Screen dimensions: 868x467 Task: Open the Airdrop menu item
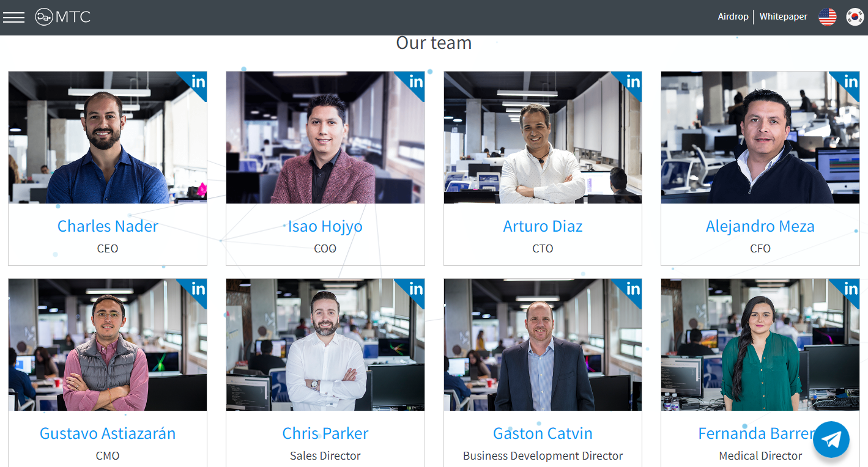coord(733,17)
